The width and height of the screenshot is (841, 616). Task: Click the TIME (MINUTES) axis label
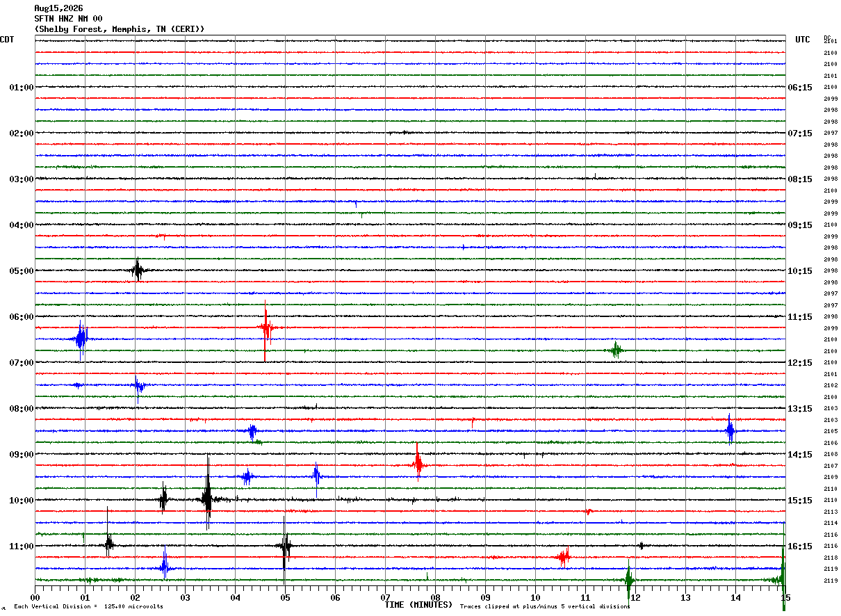418,605
